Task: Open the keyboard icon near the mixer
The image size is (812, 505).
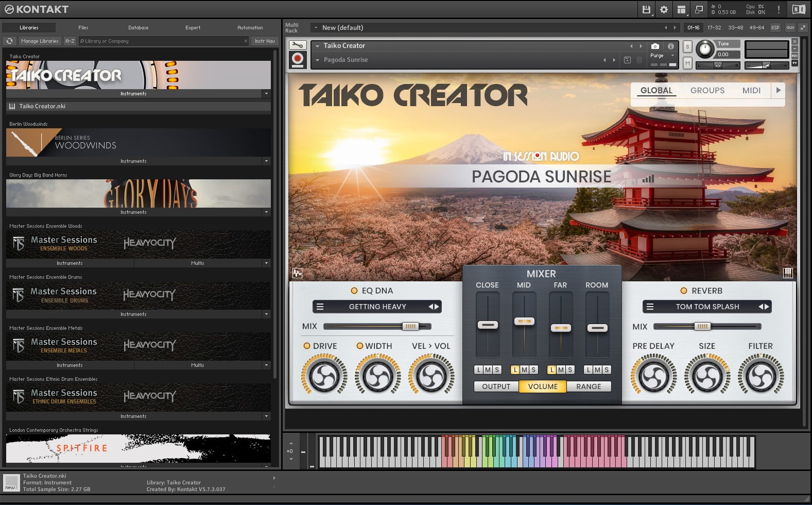Action: click(x=788, y=273)
